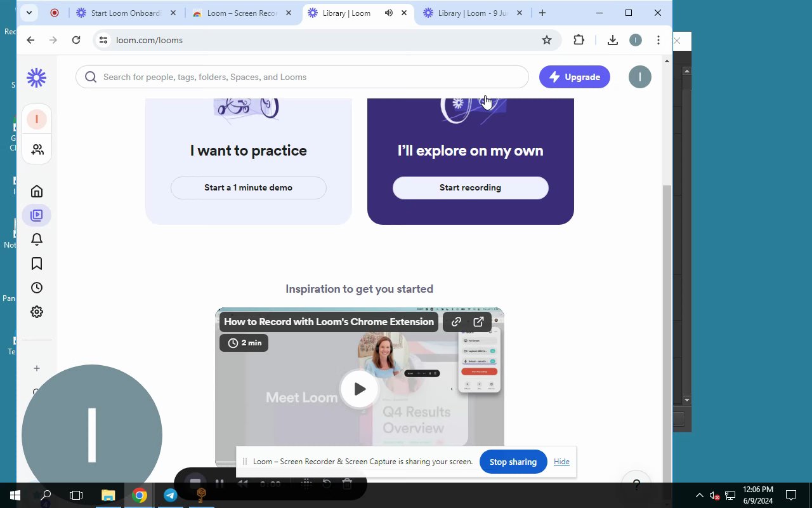Copy link of the Chrome Extension video
The width and height of the screenshot is (812, 508).
pyautogui.click(x=456, y=322)
